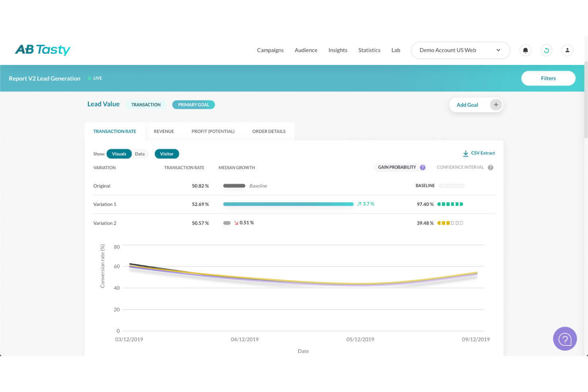Switch Show mode to Data
The width and height of the screenshot is (588, 392).
[140, 154]
